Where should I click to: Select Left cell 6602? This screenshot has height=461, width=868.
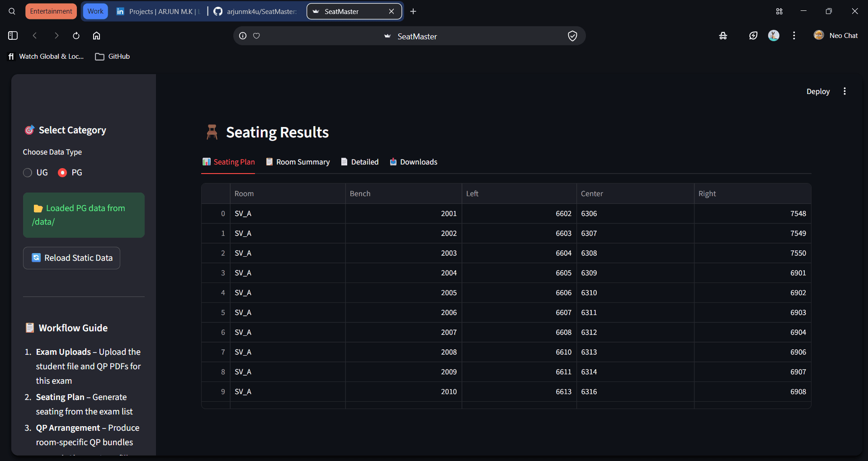pyautogui.click(x=519, y=213)
